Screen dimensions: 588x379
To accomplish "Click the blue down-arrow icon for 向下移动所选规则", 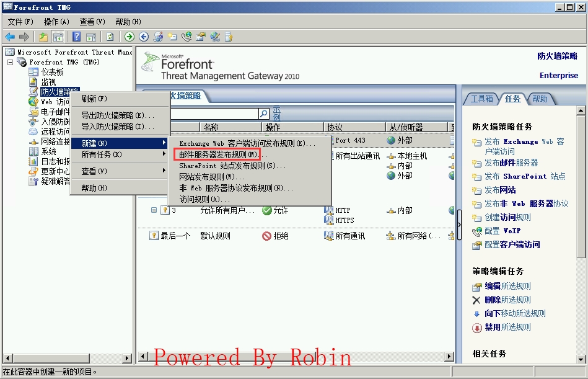I will (476, 314).
